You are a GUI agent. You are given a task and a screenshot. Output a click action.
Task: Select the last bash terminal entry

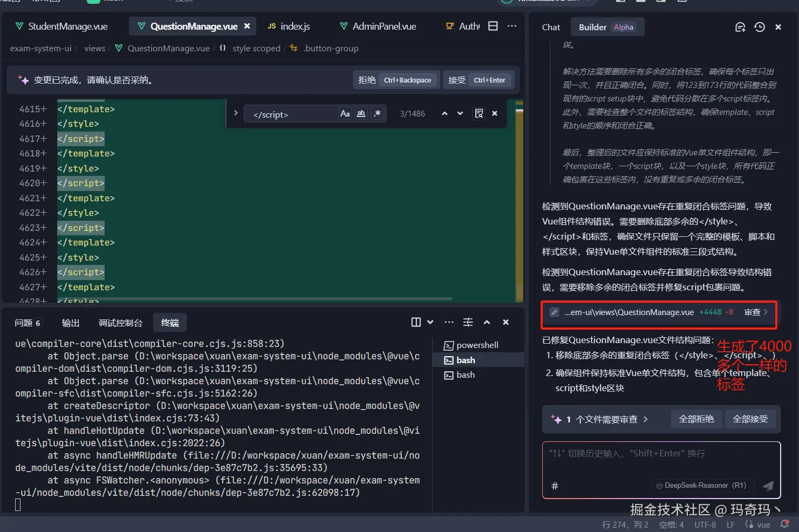point(478,375)
